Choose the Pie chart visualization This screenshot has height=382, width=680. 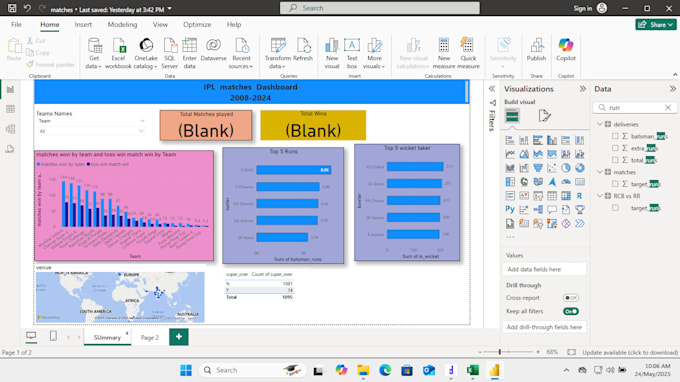[x=566, y=168]
